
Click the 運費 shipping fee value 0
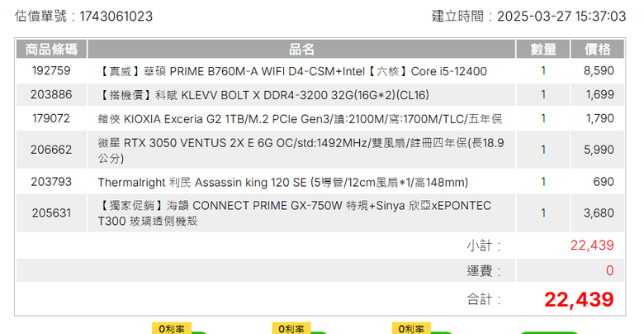tap(610, 270)
